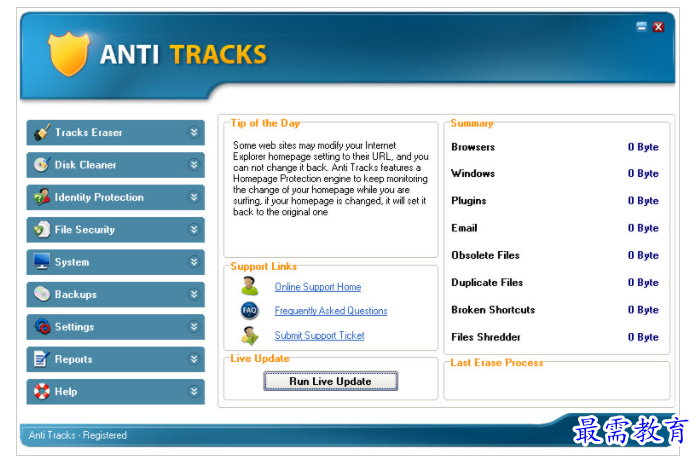Click the Live Update heading

point(260,358)
